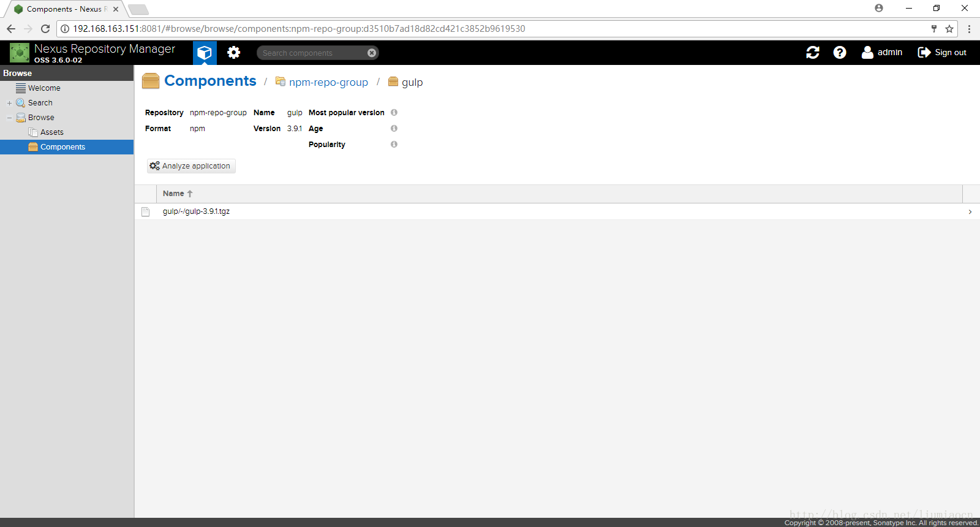
Task: Open the gulp/-/gulp-3.9.1.tgz asset row
Action: (x=557, y=211)
